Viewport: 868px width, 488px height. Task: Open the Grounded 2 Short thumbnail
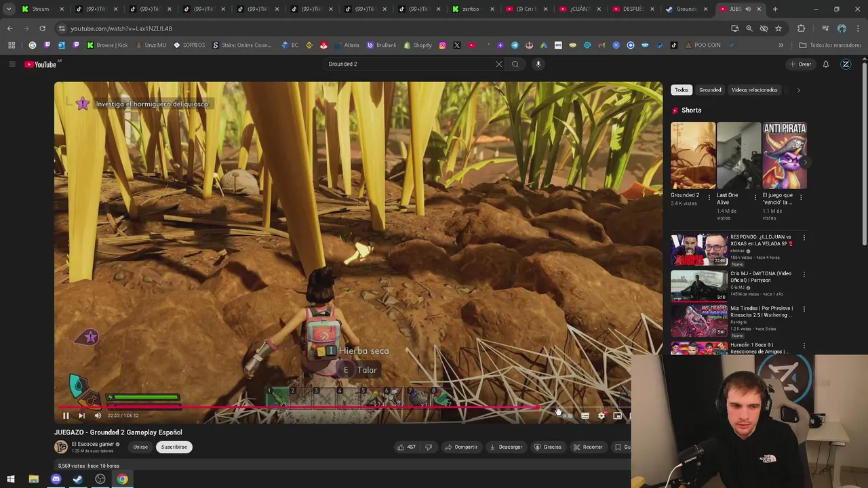coord(693,155)
